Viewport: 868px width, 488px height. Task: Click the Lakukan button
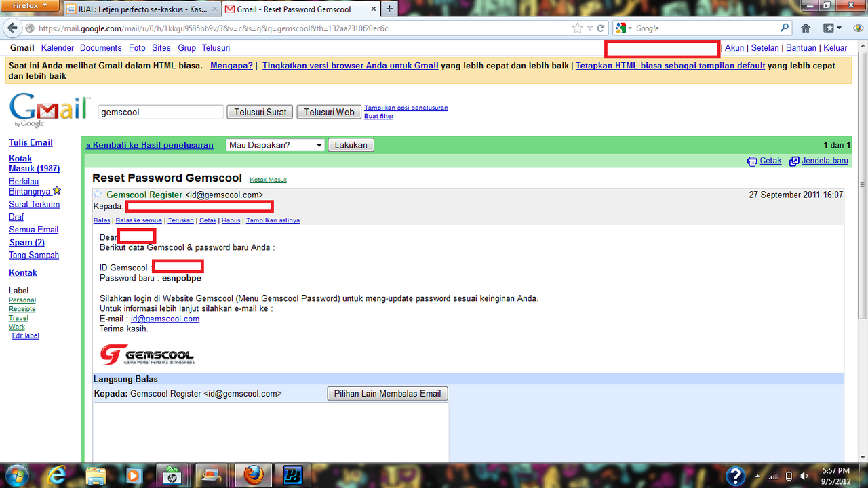(351, 145)
